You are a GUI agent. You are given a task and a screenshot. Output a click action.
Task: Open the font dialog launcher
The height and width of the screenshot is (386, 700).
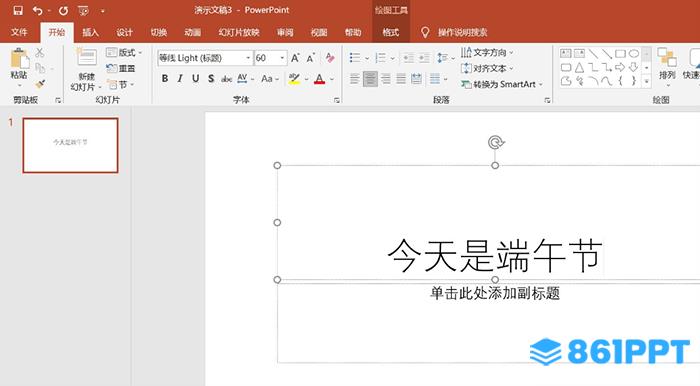click(x=337, y=100)
